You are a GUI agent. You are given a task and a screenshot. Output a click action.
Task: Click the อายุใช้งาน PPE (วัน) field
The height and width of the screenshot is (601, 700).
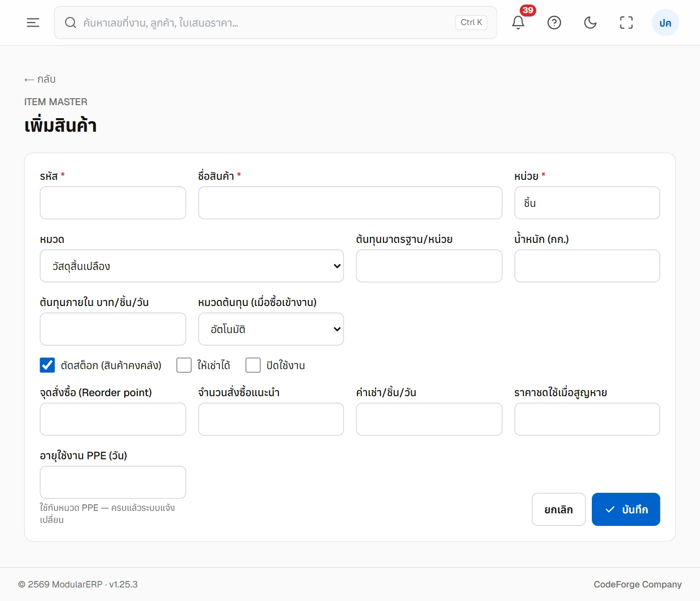click(x=113, y=482)
